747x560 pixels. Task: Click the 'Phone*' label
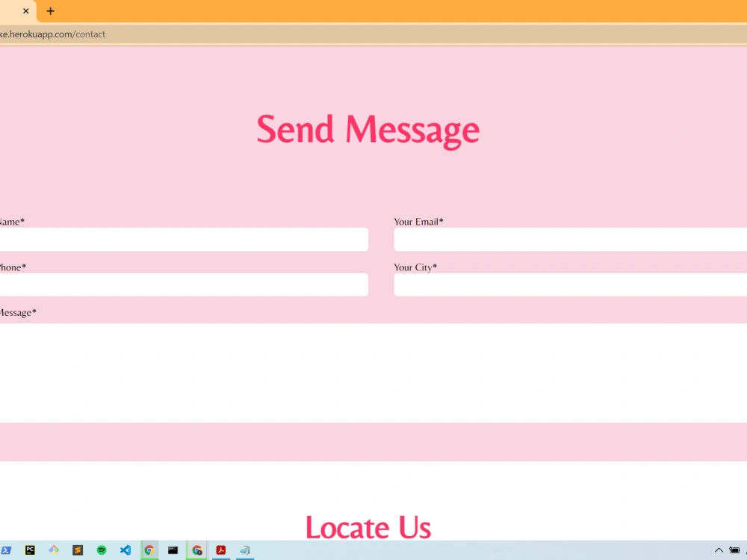13,267
